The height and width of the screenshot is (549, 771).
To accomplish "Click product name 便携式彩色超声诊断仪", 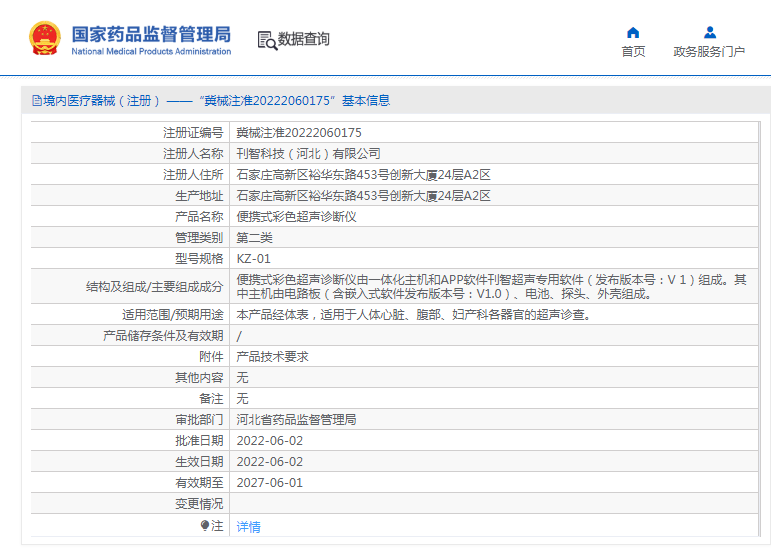I will [296, 216].
